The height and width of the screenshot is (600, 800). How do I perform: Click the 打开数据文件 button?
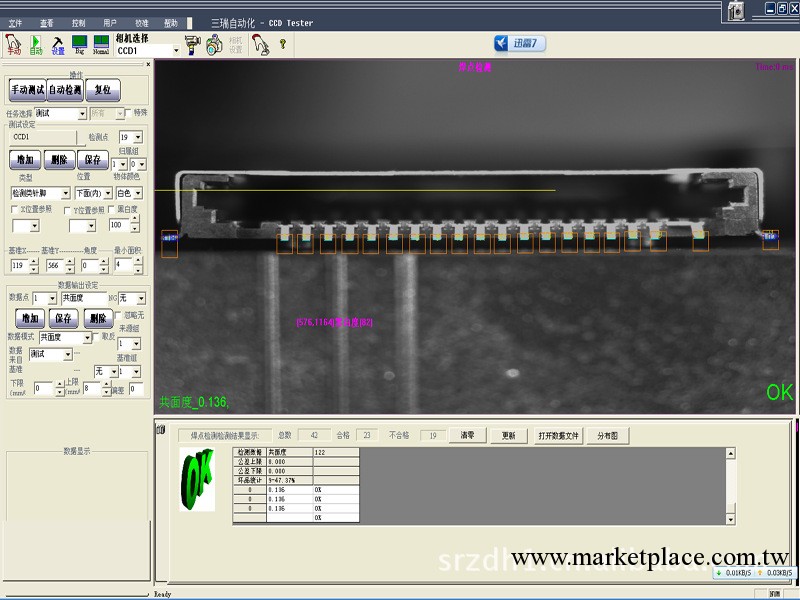point(559,435)
